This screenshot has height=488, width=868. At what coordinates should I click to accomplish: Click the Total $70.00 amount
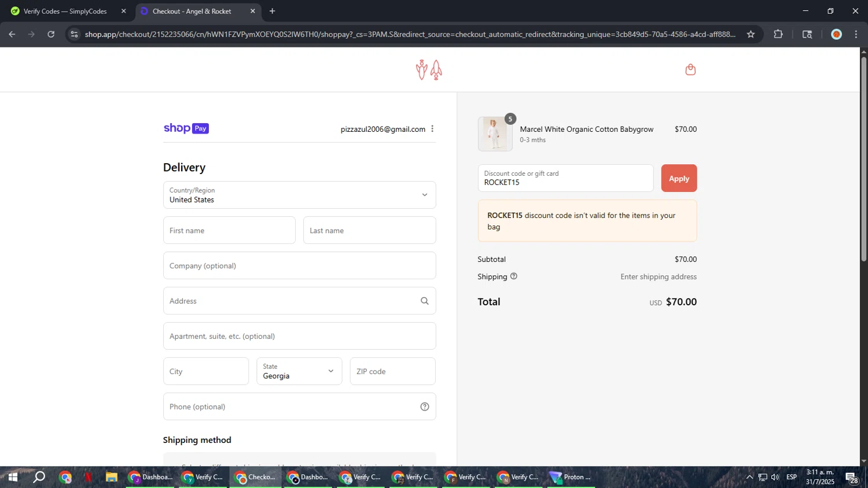[x=681, y=302]
